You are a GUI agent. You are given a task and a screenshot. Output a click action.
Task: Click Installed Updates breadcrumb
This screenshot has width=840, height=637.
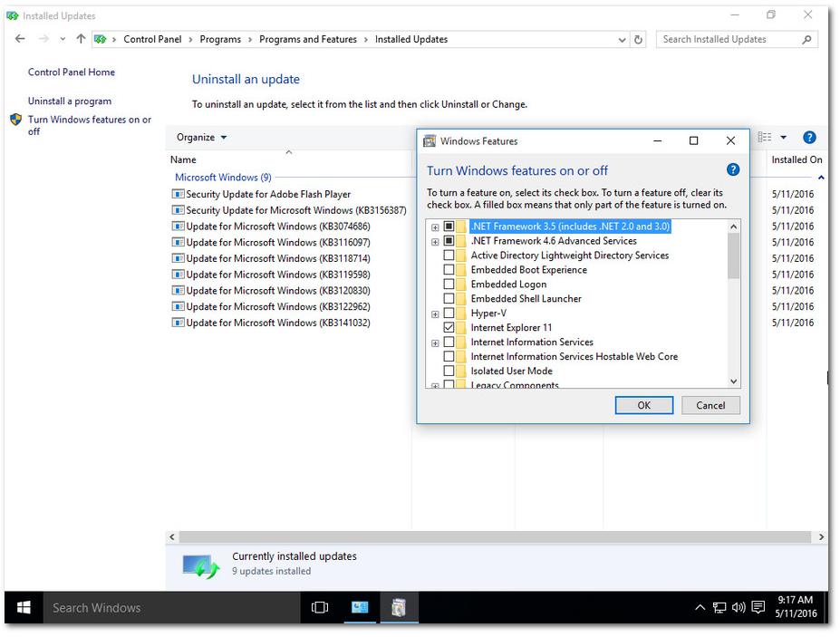410,39
